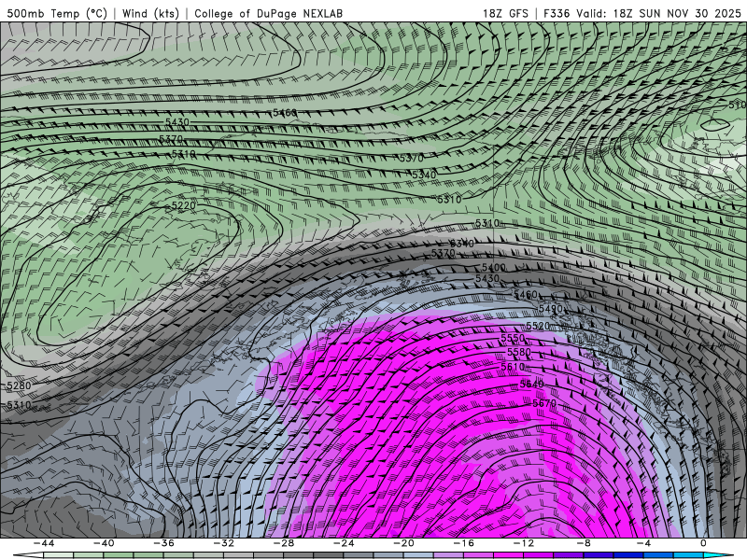Select the 5640 contour label
The height and width of the screenshot is (560, 747).
pos(531,384)
